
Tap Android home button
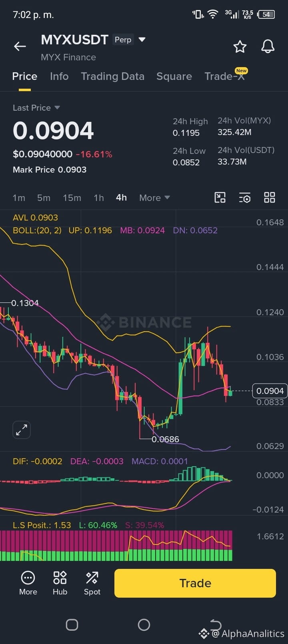[144, 624]
